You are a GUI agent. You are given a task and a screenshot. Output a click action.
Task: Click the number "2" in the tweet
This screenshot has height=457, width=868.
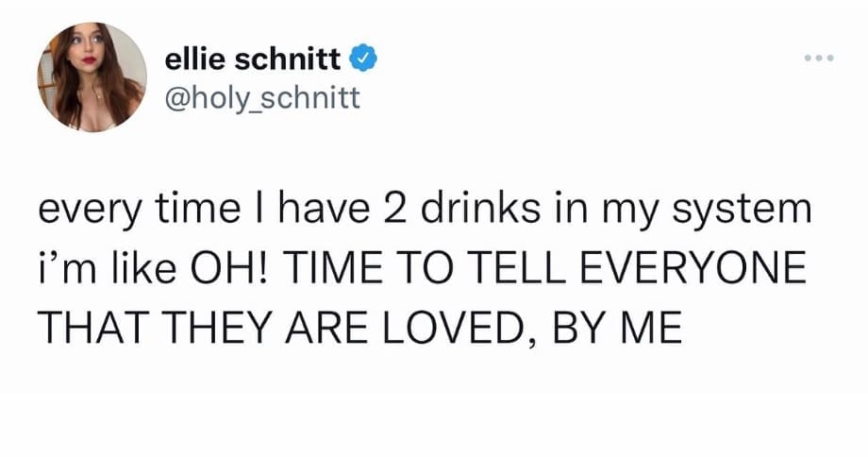(395, 211)
